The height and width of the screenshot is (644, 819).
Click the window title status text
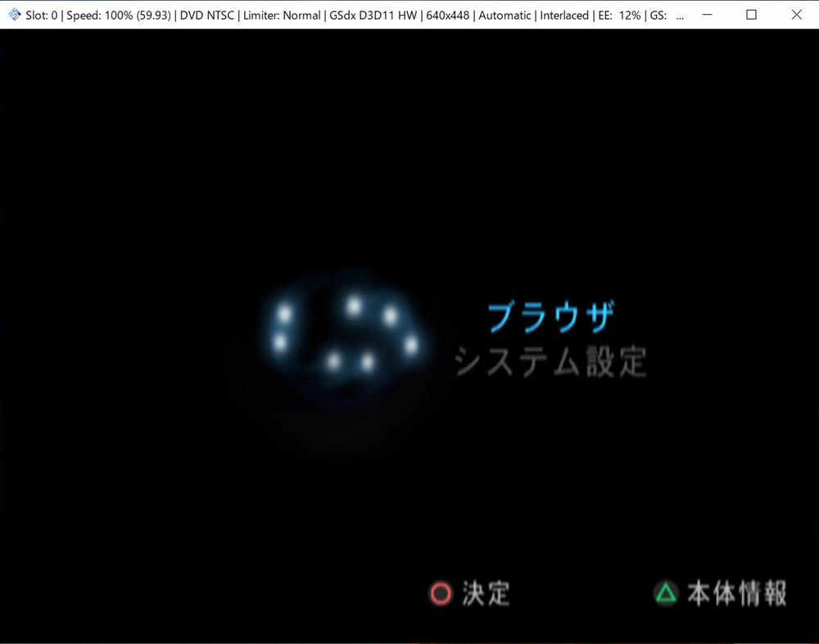point(355,16)
